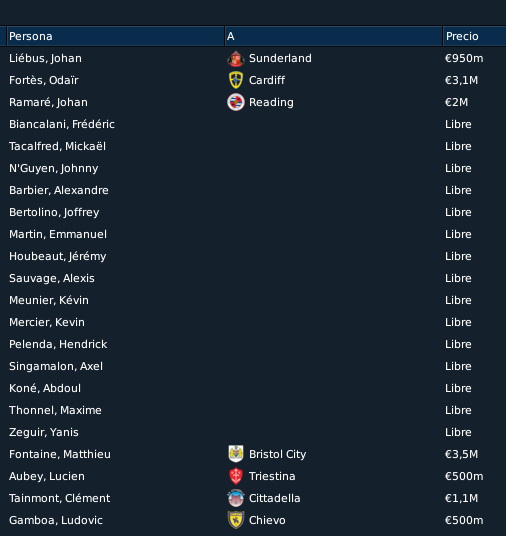Image resolution: width=506 pixels, height=536 pixels.
Task: Click the Cardiff club badge icon
Action: (x=236, y=80)
